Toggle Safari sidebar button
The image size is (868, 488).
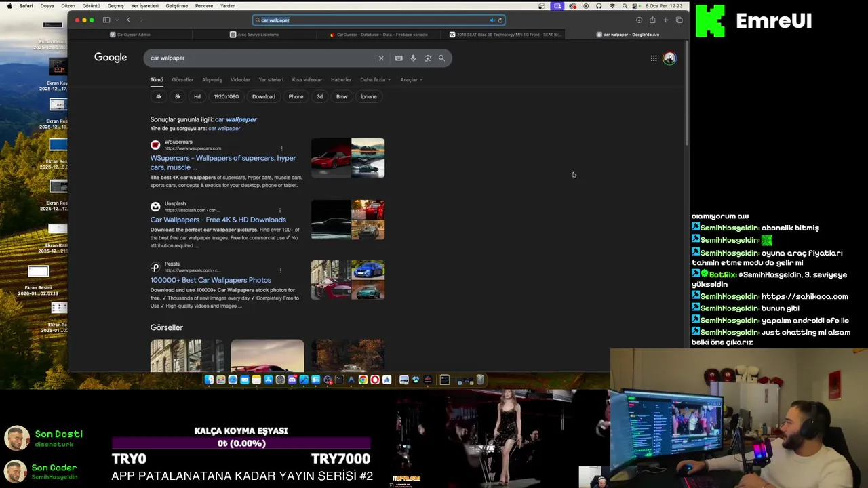[106, 20]
